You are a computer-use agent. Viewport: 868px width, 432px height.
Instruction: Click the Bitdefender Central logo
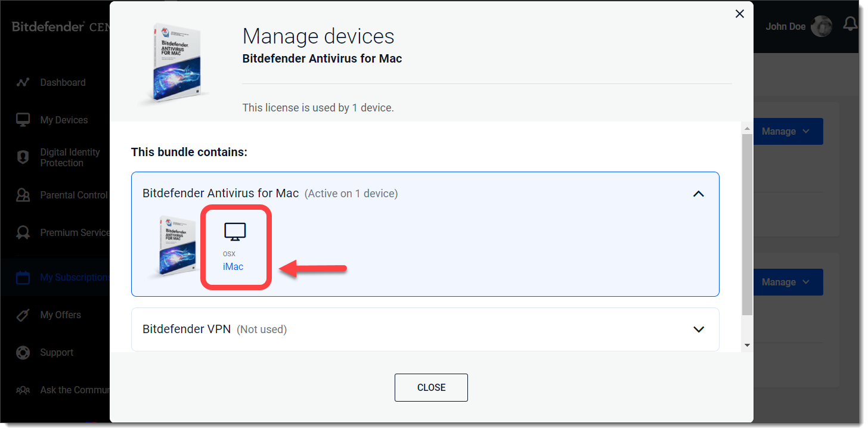[x=48, y=26]
